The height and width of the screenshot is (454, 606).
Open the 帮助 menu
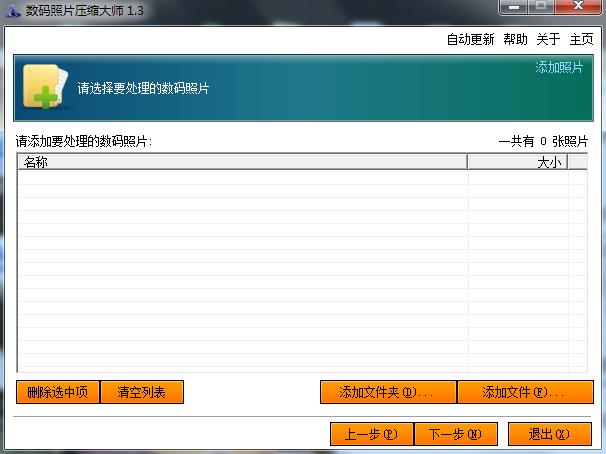tap(515, 40)
